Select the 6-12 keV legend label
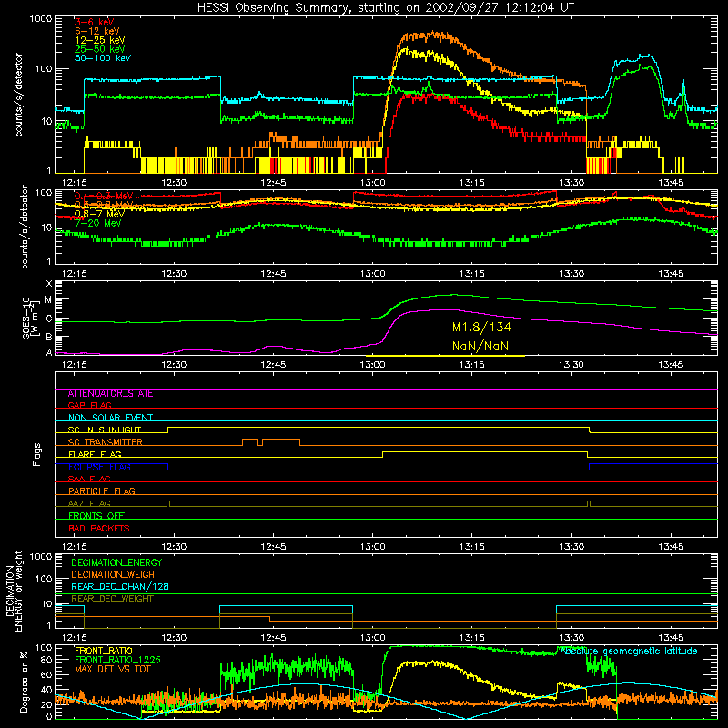 tap(96, 31)
